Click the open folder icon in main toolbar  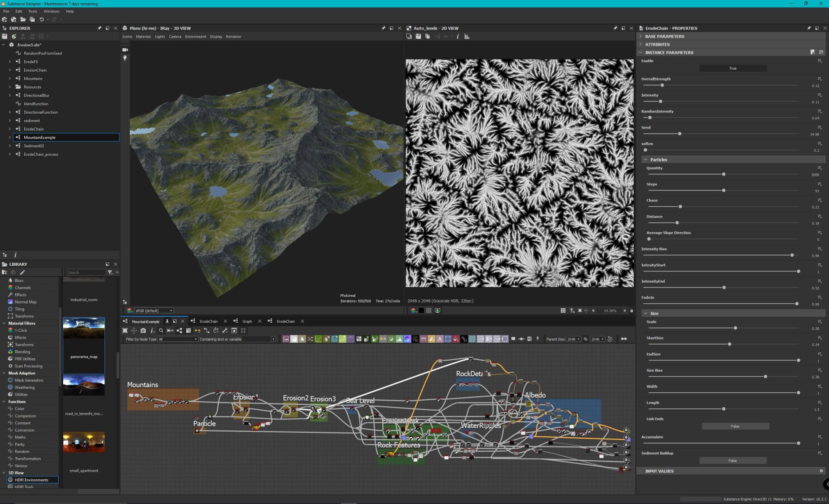click(23, 19)
